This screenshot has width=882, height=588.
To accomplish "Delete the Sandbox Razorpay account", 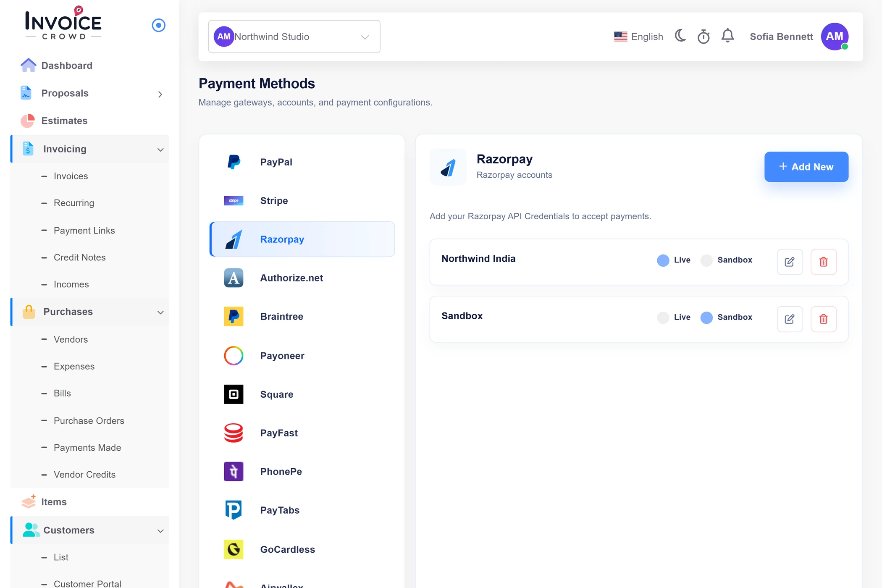I will coord(823,319).
